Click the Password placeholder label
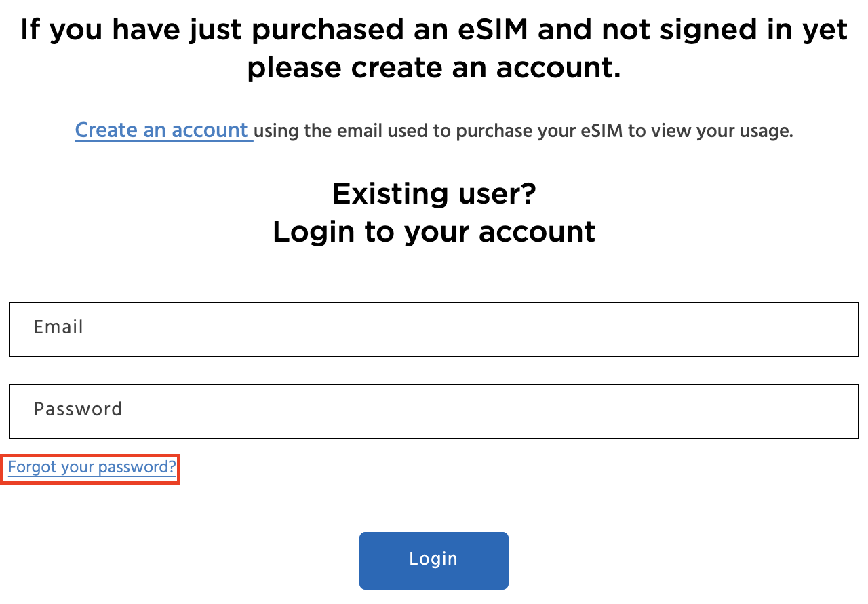Viewport: 868px width, 604px height. coord(78,409)
